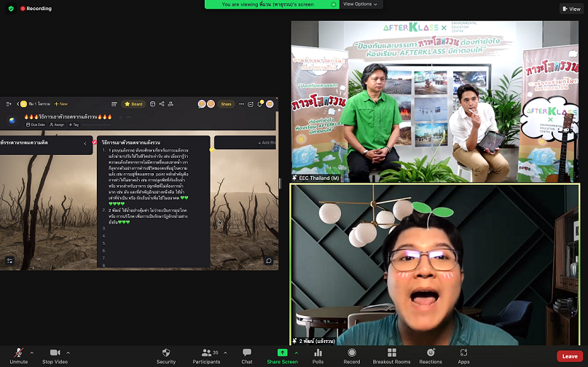Select the Board tab in shared screen
The image size is (588, 367).
[x=133, y=104]
